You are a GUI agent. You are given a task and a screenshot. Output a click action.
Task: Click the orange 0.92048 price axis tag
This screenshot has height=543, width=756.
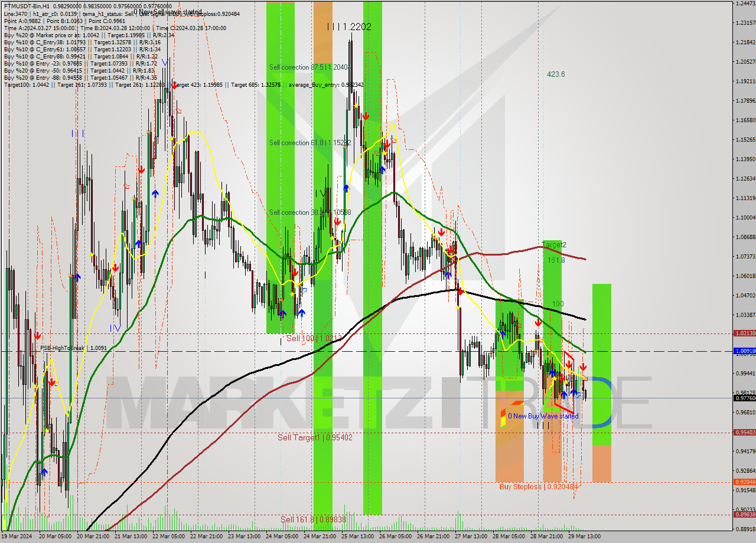(744, 482)
